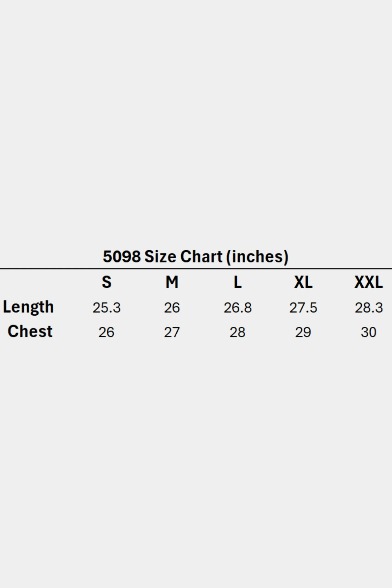Image resolution: width=392 pixels, height=588 pixels.
Task: Click the chest value 27
Action: [x=172, y=332]
